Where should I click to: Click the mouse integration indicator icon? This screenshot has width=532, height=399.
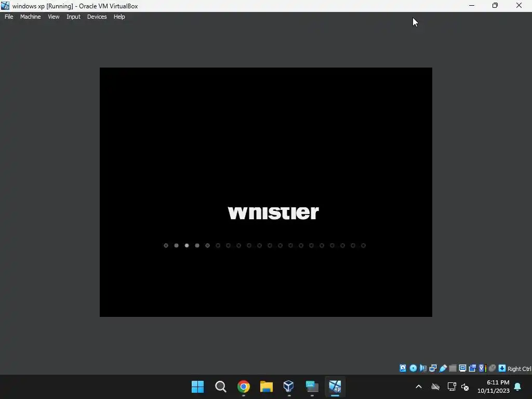point(493,368)
